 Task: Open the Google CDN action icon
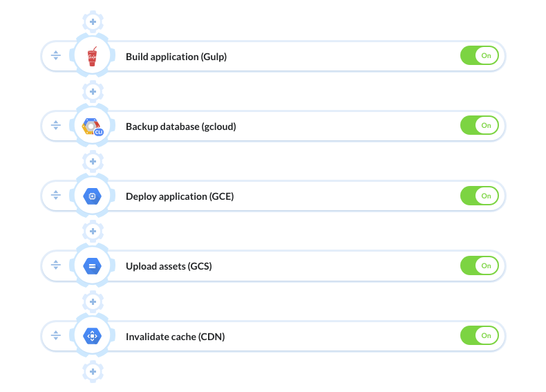pos(93,336)
